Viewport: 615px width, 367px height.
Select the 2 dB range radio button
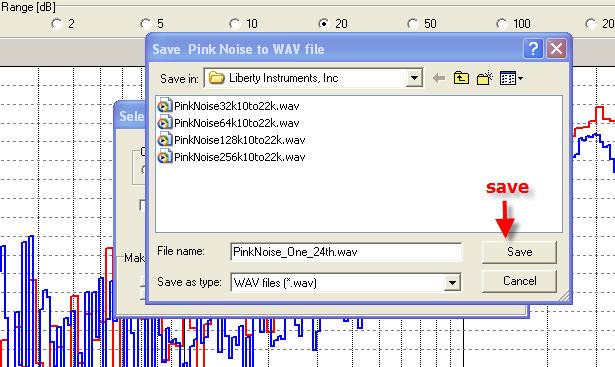click(x=57, y=24)
